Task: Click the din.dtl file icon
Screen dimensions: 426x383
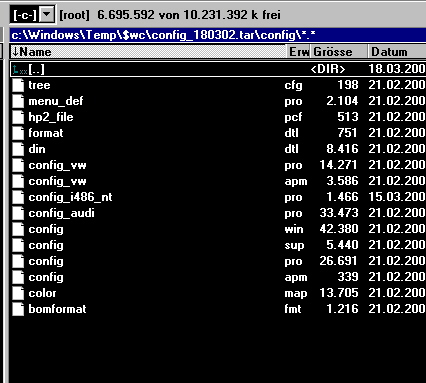Action: 18,149
